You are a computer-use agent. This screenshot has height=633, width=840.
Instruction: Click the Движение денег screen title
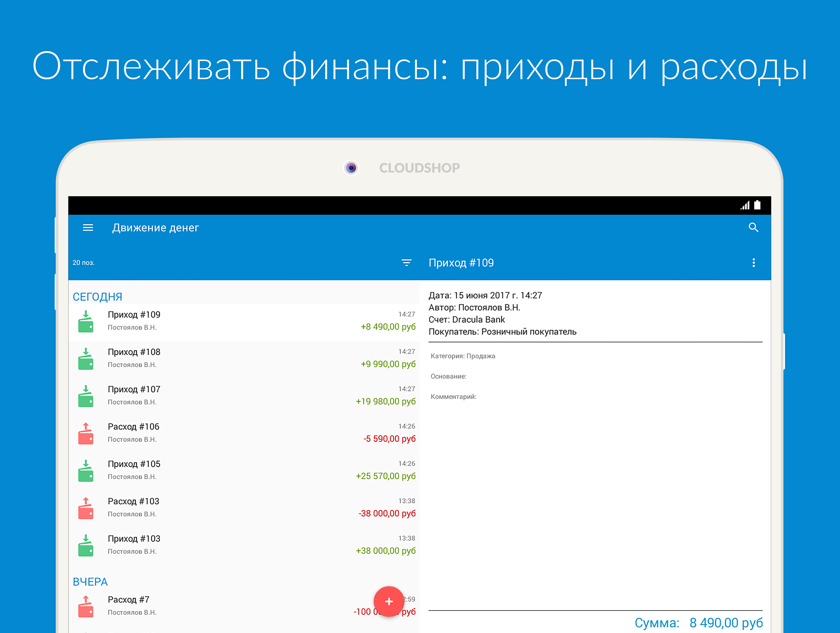pyautogui.click(x=155, y=228)
